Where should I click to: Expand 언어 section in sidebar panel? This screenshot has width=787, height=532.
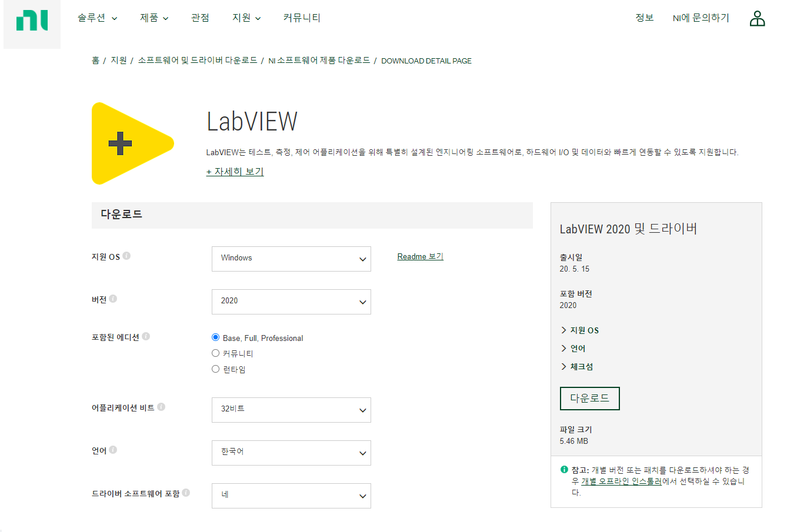click(x=573, y=349)
